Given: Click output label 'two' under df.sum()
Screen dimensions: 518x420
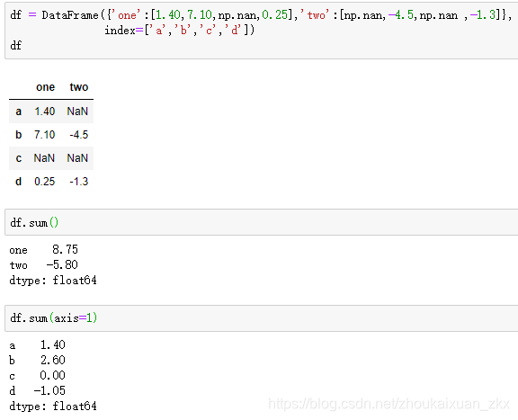Looking at the screenshot, I should (x=19, y=265).
